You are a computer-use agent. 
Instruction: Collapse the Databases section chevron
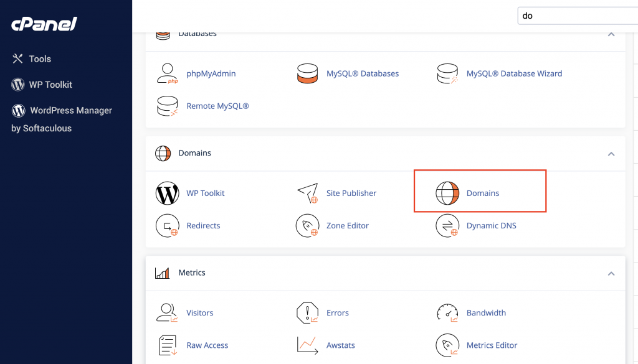611,34
